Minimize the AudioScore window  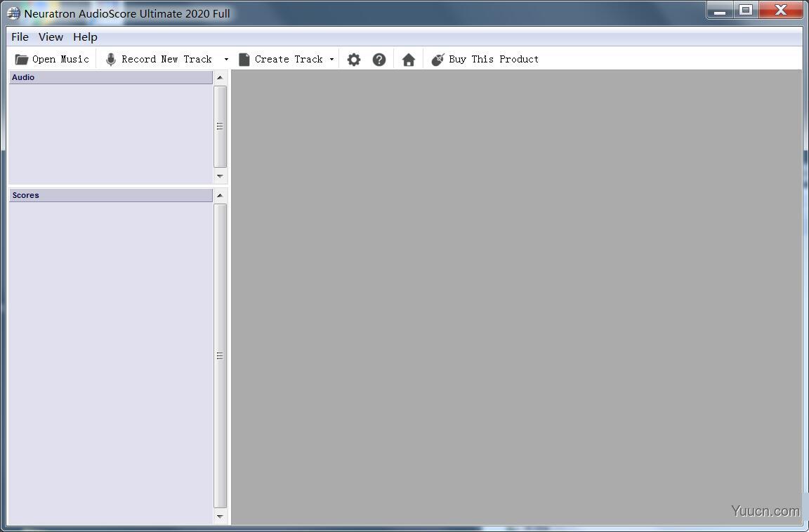721,11
